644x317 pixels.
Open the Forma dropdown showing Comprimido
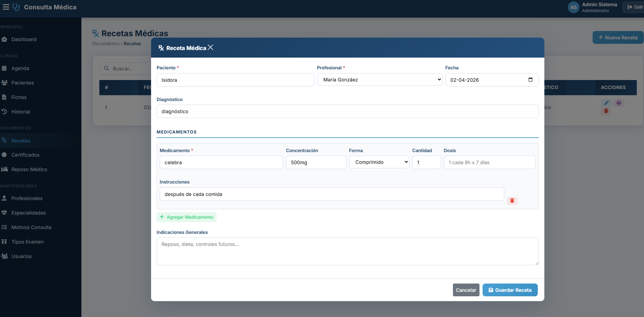pyautogui.click(x=379, y=162)
